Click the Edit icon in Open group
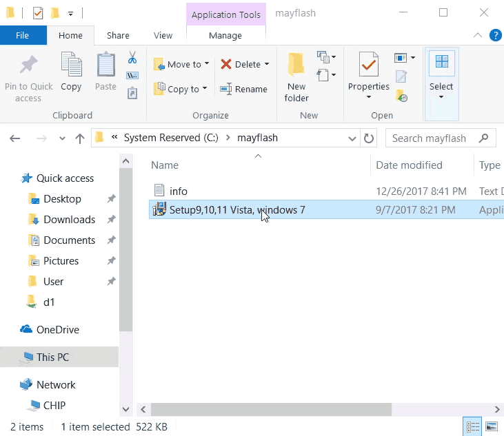The image size is (504, 436). [401, 76]
